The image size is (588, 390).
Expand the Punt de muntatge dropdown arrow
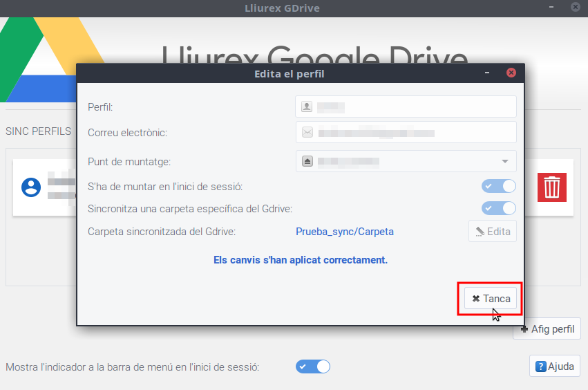click(505, 161)
